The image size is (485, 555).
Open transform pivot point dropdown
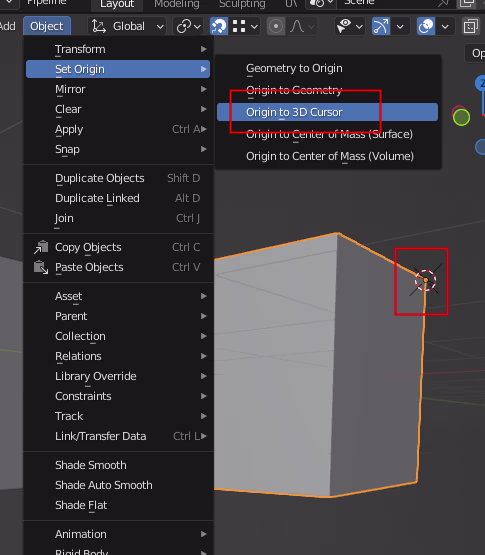[188, 26]
